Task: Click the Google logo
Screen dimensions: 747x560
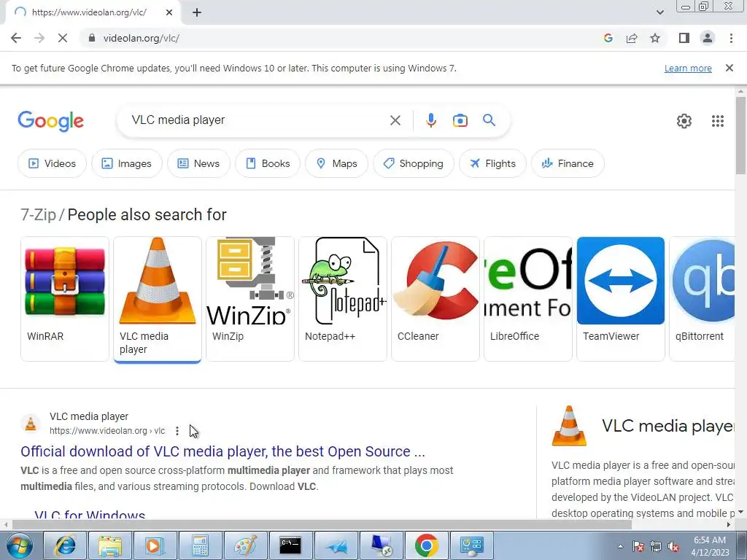Action: click(x=50, y=121)
